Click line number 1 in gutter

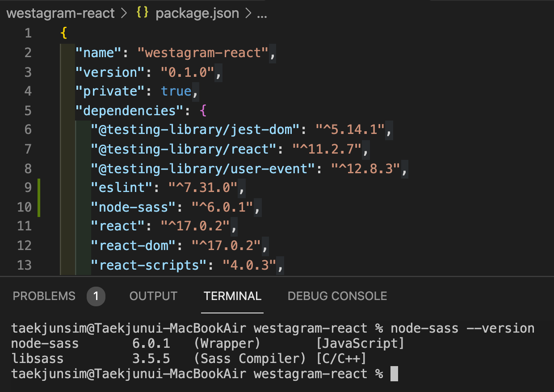pyautogui.click(x=28, y=33)
